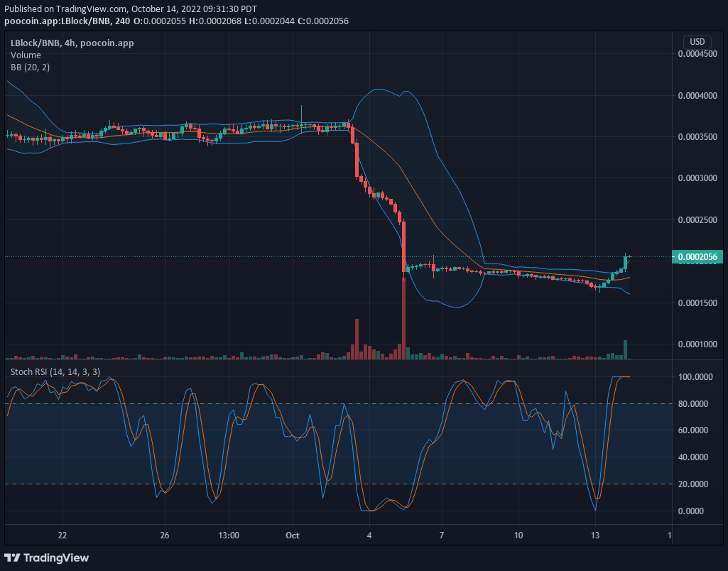Click the 0.0001000 price axis label
728x571 pixels.
click(x=697, y=344)
